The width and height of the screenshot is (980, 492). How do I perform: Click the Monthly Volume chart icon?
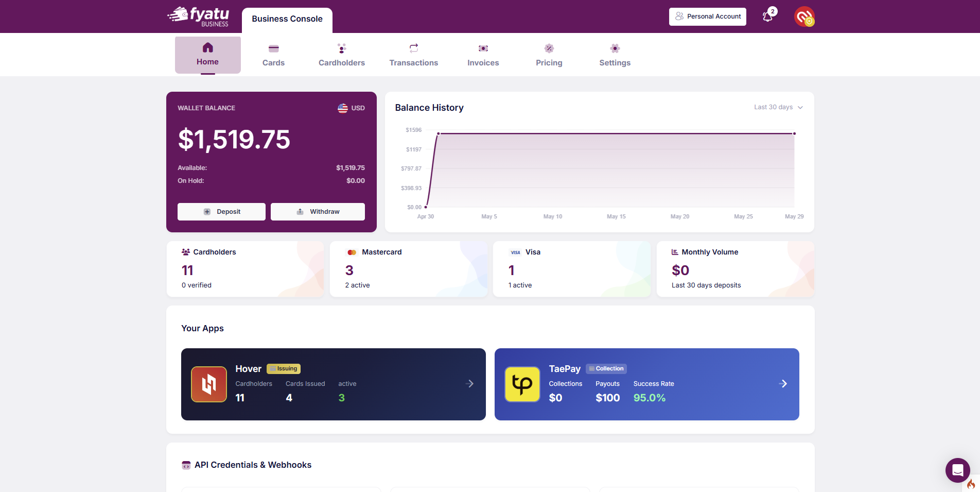point(675,252)
